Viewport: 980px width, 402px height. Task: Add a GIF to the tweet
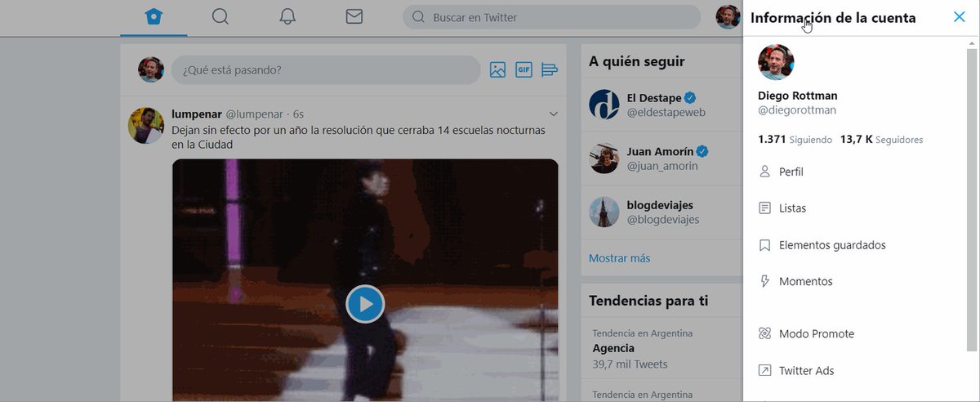(x=523, y=70)
